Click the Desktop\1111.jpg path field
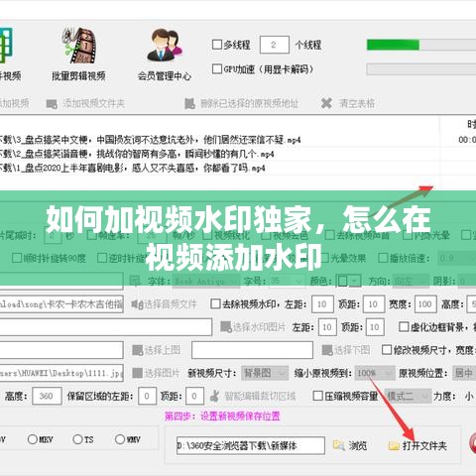 [61, 373]
